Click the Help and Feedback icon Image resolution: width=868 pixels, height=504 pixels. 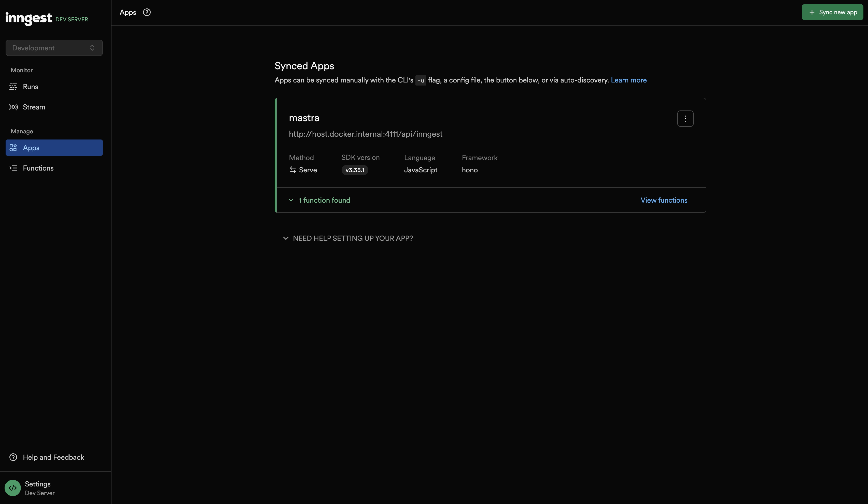point(13,457)
